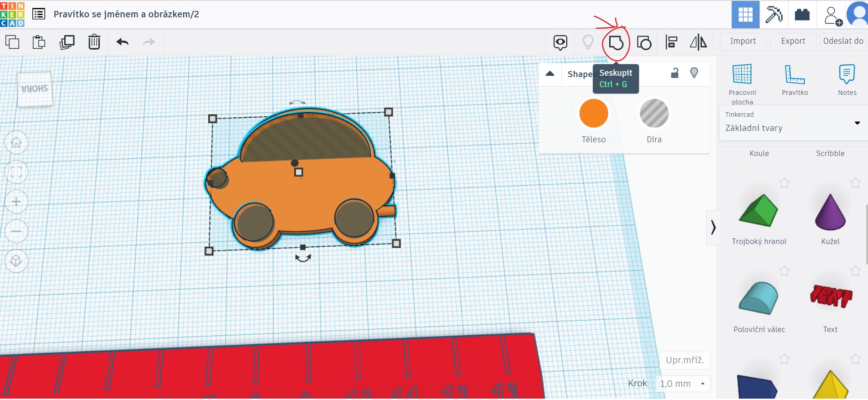Toggle orthographic view cube button

point(16,261)
